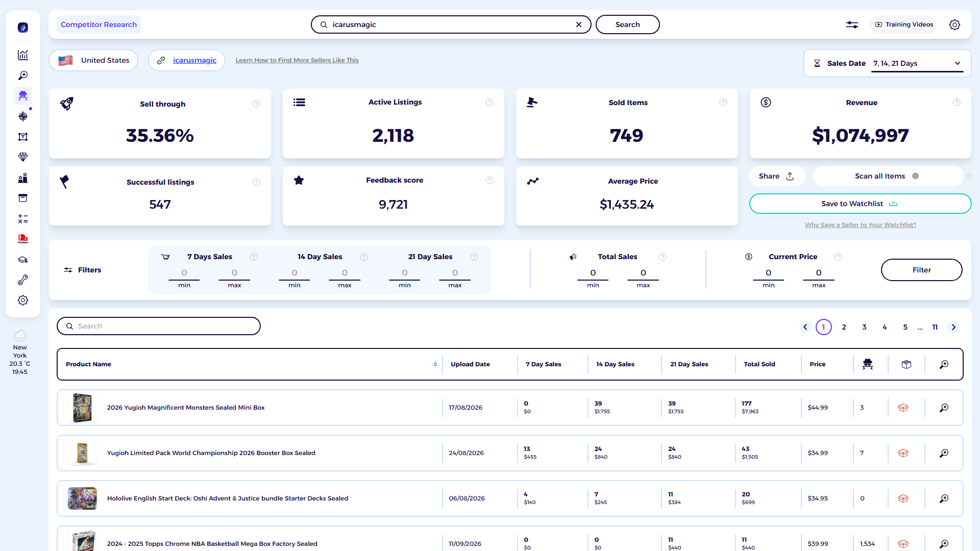980x551 pixels.
Task: Open the red truck sidebar icon
Action: [23, 239]
